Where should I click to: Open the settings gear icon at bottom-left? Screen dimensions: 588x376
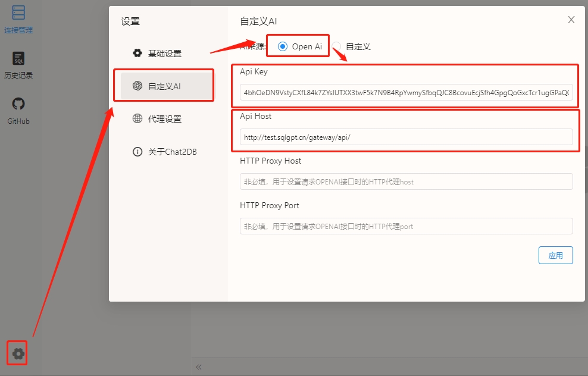(18, 354)
